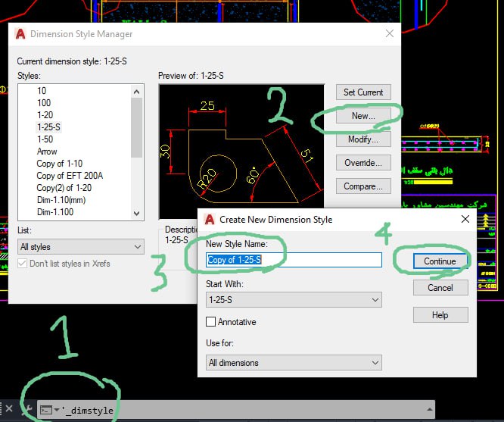Close the Dimension Style Manager window
This screenshot has height=422, width=504.
[390, 33]
